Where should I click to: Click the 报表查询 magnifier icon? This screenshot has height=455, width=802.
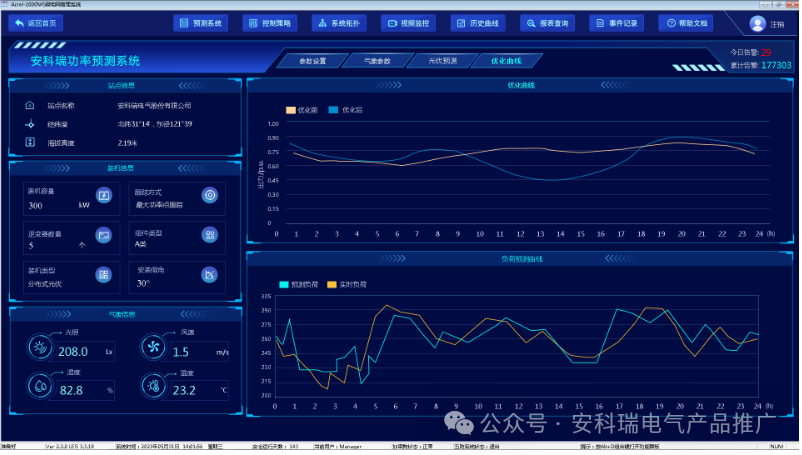[x=531, y=24]
